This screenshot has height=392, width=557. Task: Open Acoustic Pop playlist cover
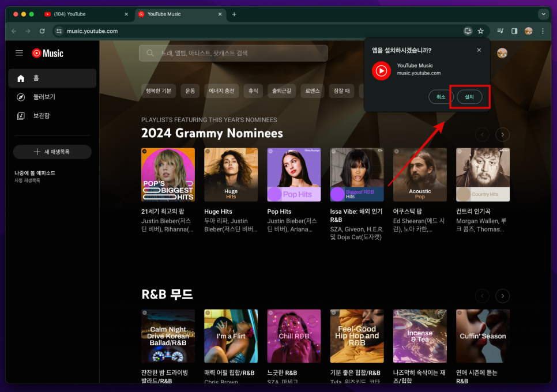[x=420, y=175]
